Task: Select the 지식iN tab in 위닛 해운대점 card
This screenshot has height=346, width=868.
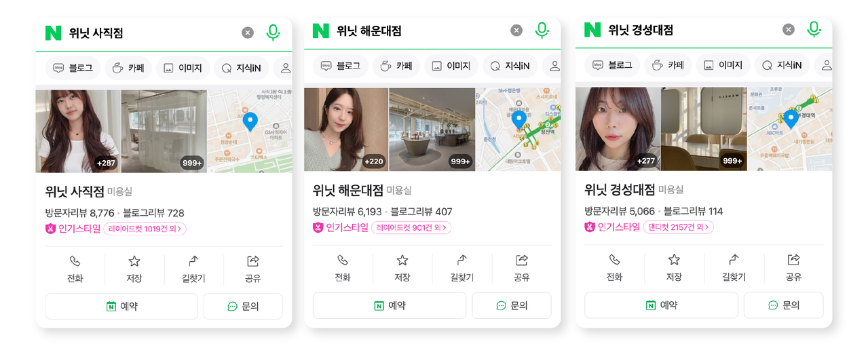Action: (510, 66)
